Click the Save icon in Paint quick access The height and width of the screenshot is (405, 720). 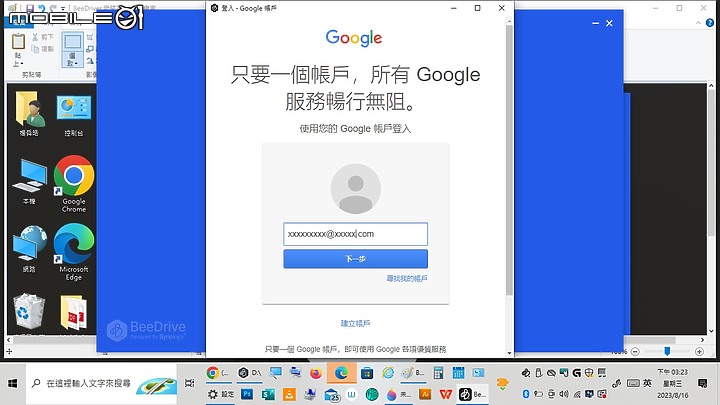pos(30,8)
